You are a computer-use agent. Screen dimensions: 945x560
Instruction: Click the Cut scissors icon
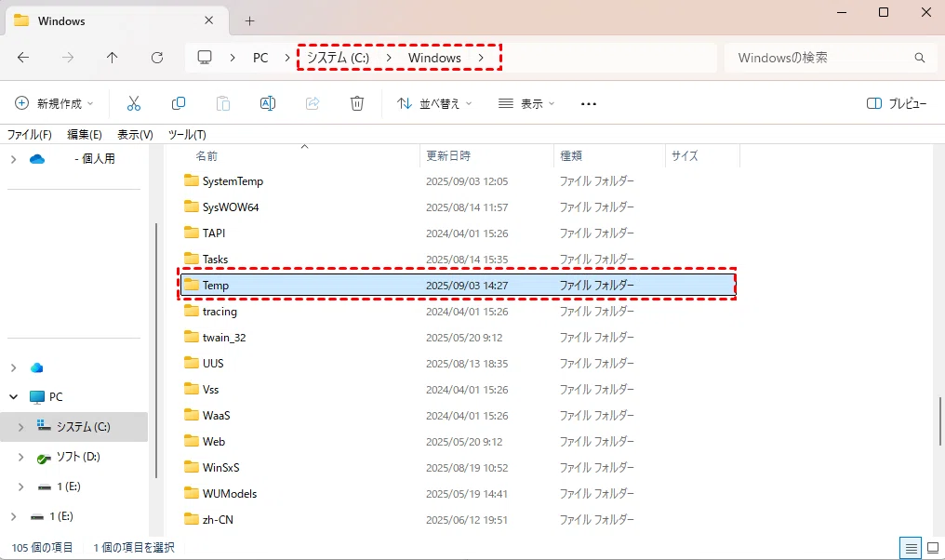pos(134,103)
